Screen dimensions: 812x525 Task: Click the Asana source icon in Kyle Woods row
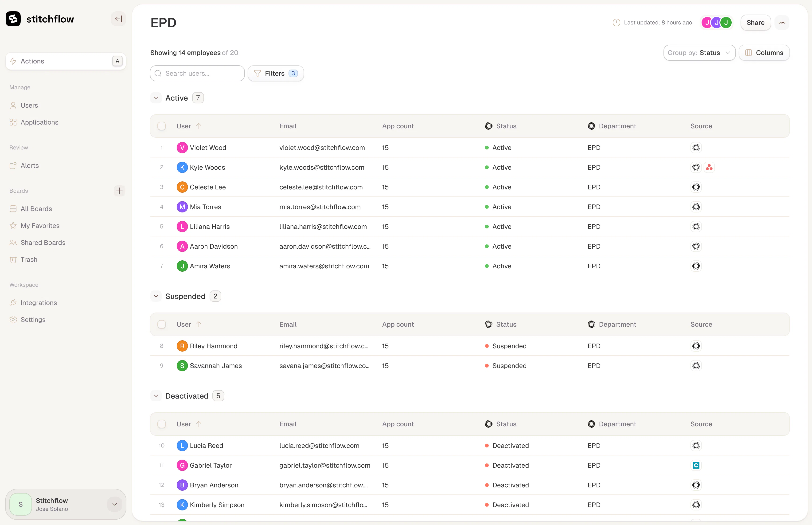[709, 167]
